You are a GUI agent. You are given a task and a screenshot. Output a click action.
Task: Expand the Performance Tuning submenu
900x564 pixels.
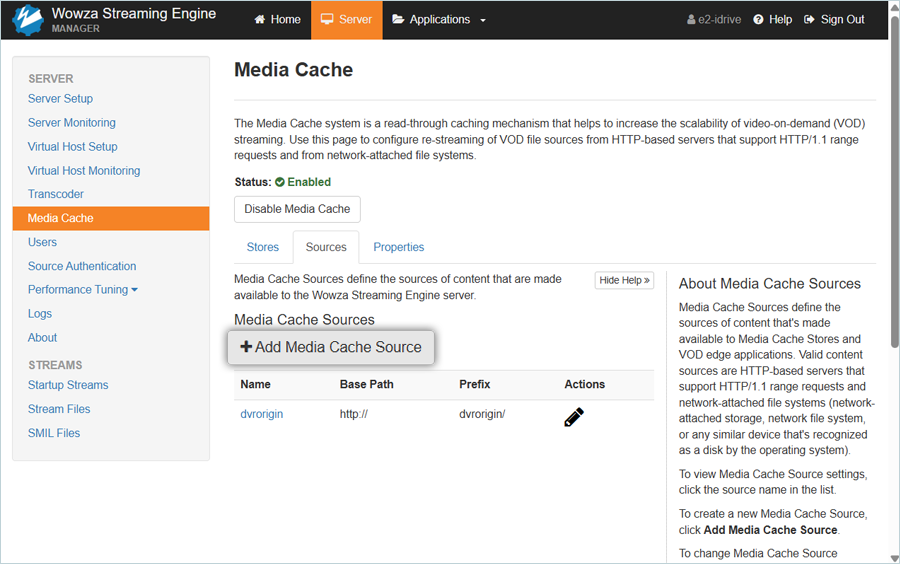[83, 290]
